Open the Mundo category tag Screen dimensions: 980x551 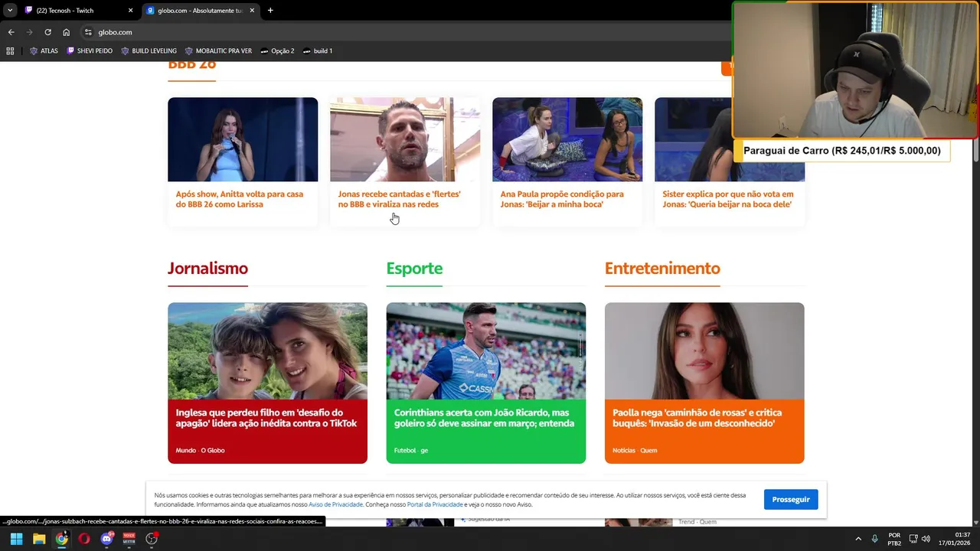tap(185, 451)
